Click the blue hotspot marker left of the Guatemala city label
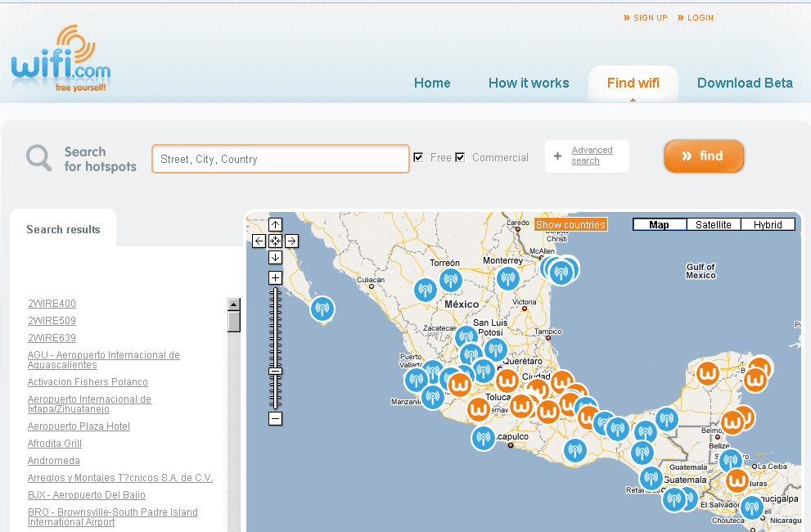 [651, 478]
